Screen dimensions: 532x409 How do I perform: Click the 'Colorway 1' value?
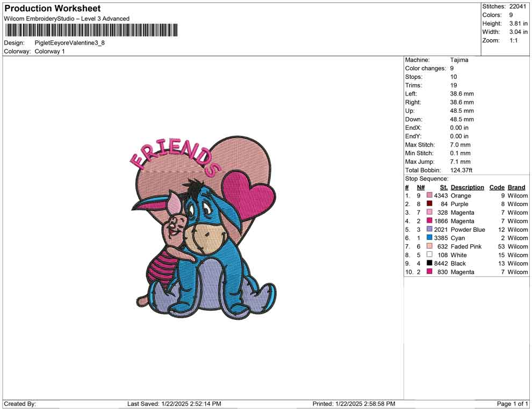(49, 51)
